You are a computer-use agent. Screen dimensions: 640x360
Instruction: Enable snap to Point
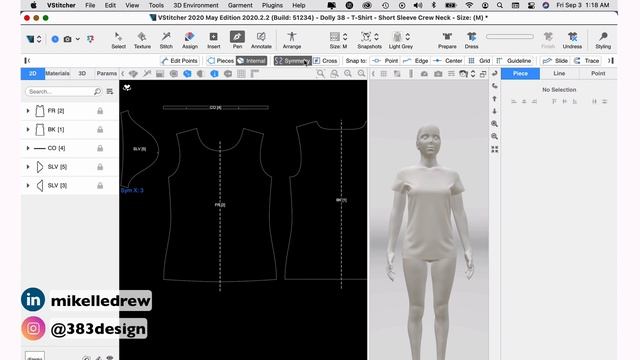[385, 61]
